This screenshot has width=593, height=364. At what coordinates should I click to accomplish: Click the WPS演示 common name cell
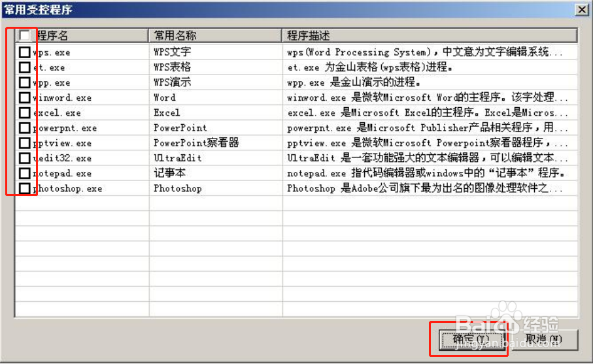coord(172,82)
